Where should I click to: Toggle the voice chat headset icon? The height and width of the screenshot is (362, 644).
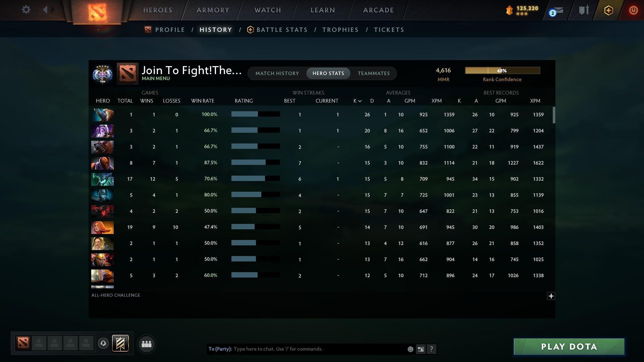pyautogui.click(x=103, y=344)
